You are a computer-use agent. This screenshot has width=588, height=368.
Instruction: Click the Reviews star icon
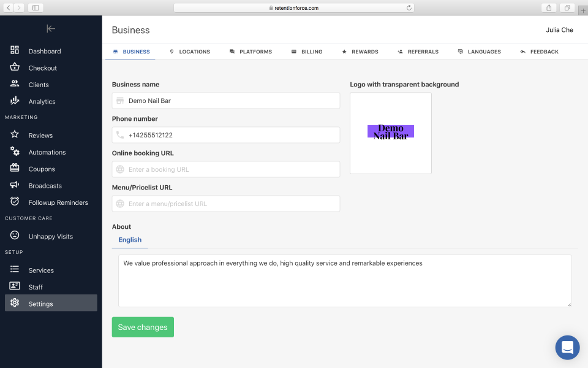[x=15, y=135]
